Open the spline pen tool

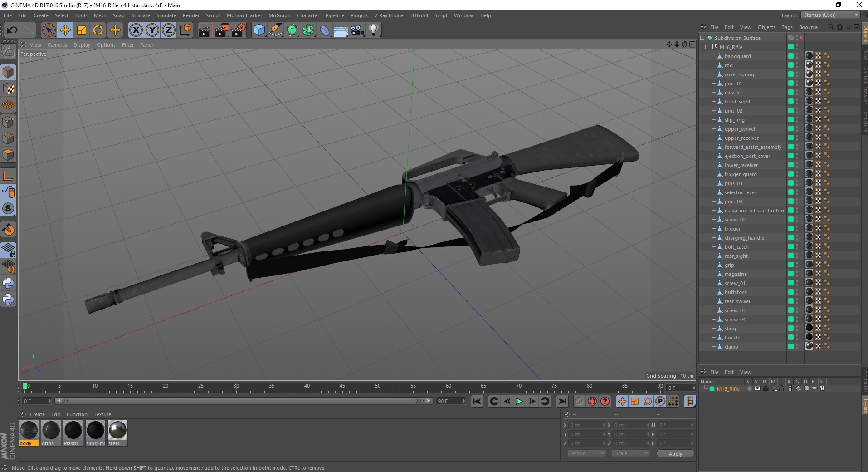pyautogui.click(x=275, y=30)
